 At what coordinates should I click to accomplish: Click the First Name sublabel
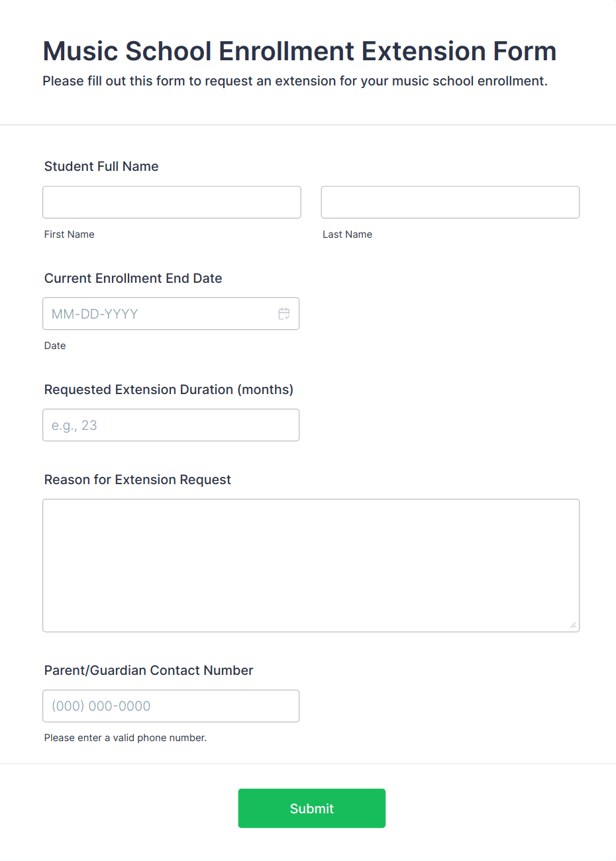point(70,234)
